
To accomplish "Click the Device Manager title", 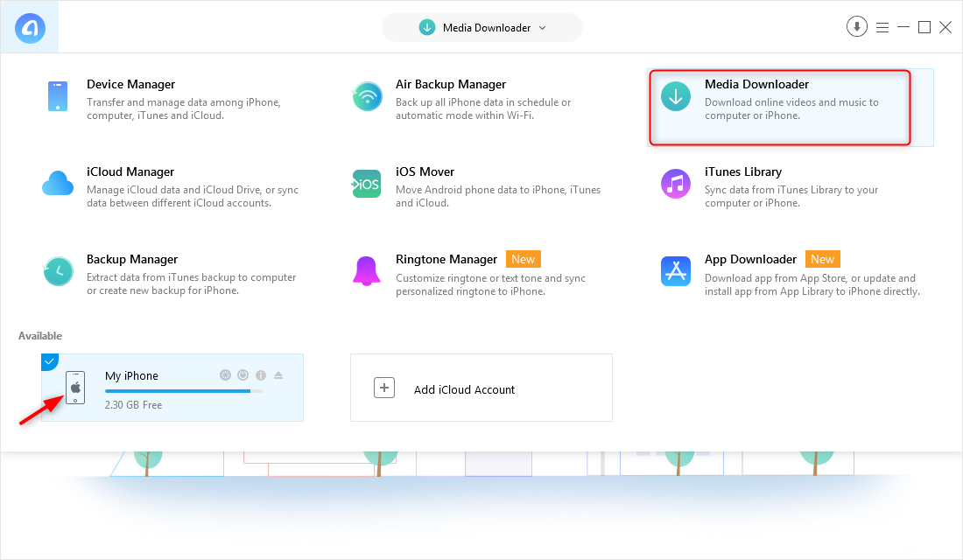I will [x=130, y=84].
